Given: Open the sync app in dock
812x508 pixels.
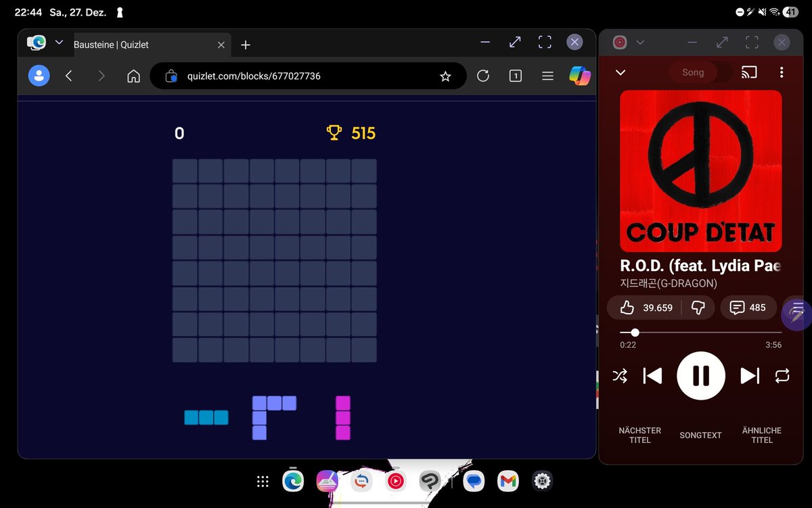Looking at the screenshot, I should click(x=361, y=482).
